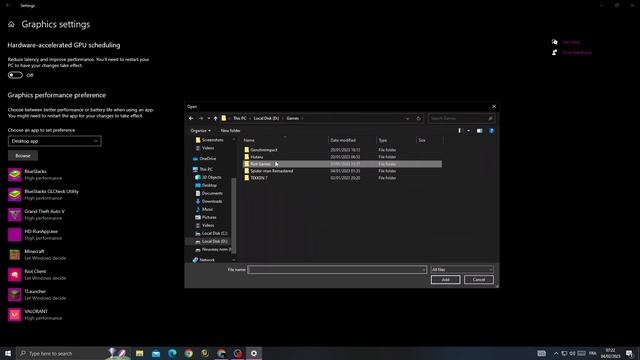Open Pictures in the navigation pane

click(209, 217)
